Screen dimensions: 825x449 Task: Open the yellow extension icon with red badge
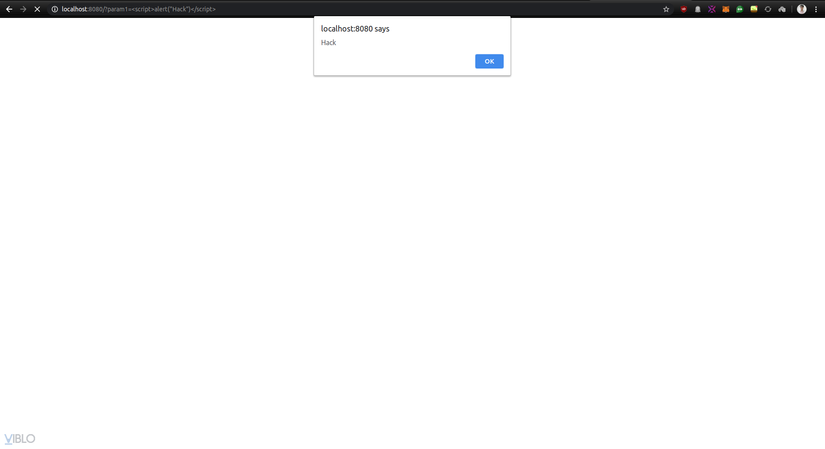753,9
